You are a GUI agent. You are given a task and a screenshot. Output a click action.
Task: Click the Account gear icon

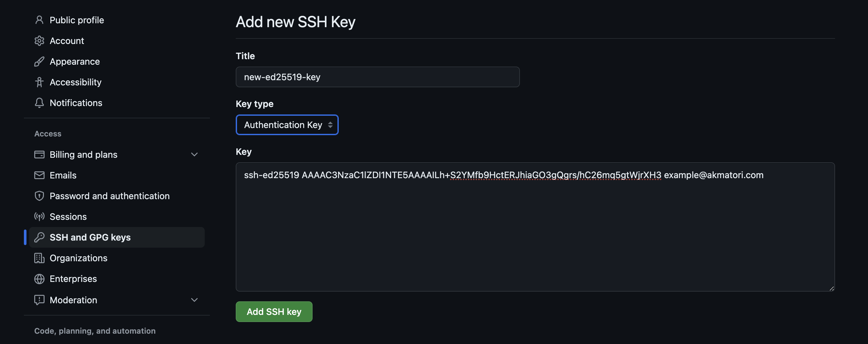(x=39, y=40)
